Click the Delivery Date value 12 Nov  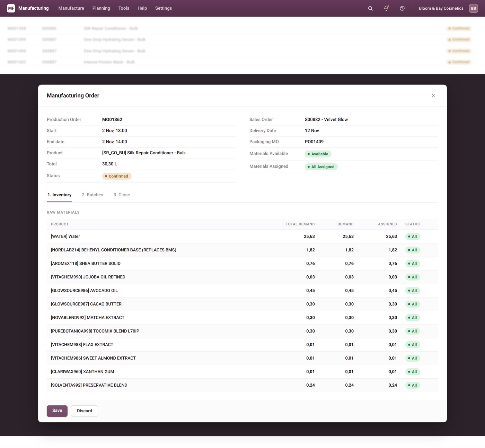click(312, 131)
